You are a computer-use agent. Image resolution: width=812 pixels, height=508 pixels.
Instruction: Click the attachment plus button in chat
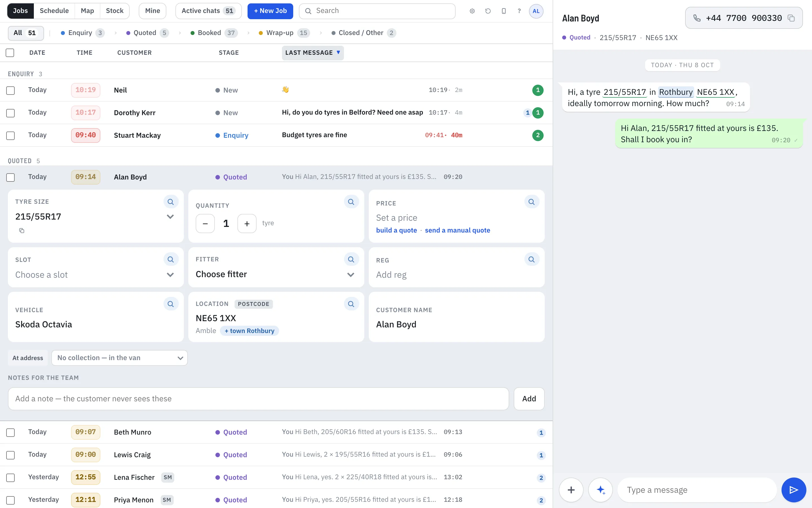click(571, 490)
